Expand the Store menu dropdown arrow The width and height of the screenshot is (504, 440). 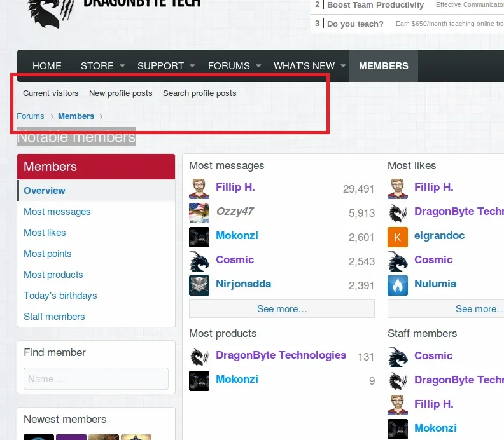tap(122, 66)
